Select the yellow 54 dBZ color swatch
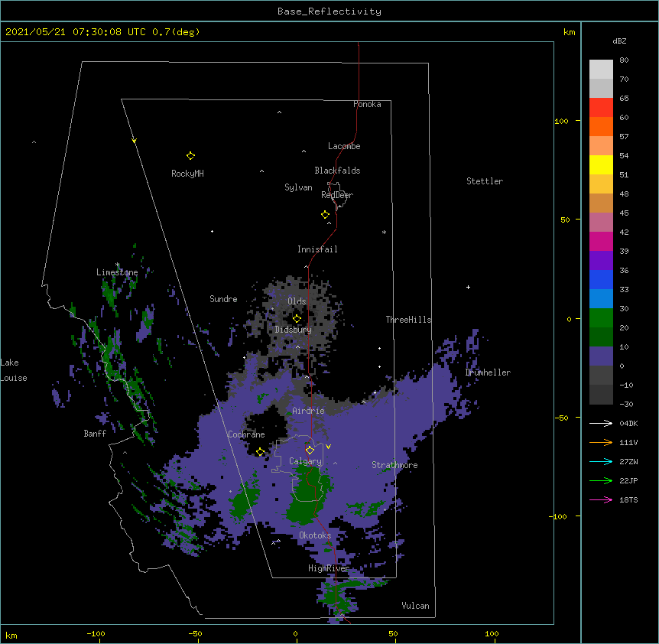659x644 pixels. pyautogui.click(x=601, y=164)
